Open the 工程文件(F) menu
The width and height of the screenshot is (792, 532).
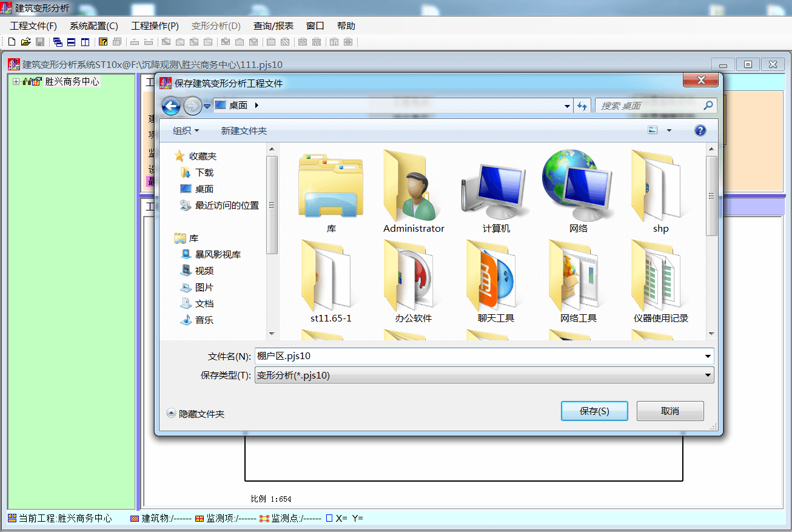tap(33, 26)
